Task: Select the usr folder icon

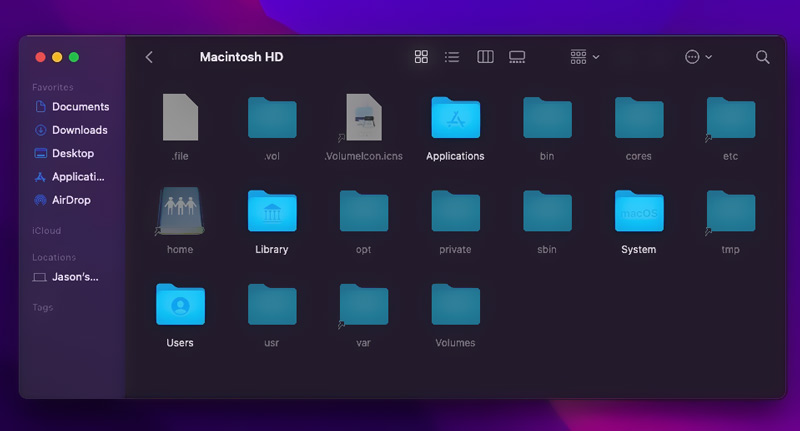Action: (272, 304)
